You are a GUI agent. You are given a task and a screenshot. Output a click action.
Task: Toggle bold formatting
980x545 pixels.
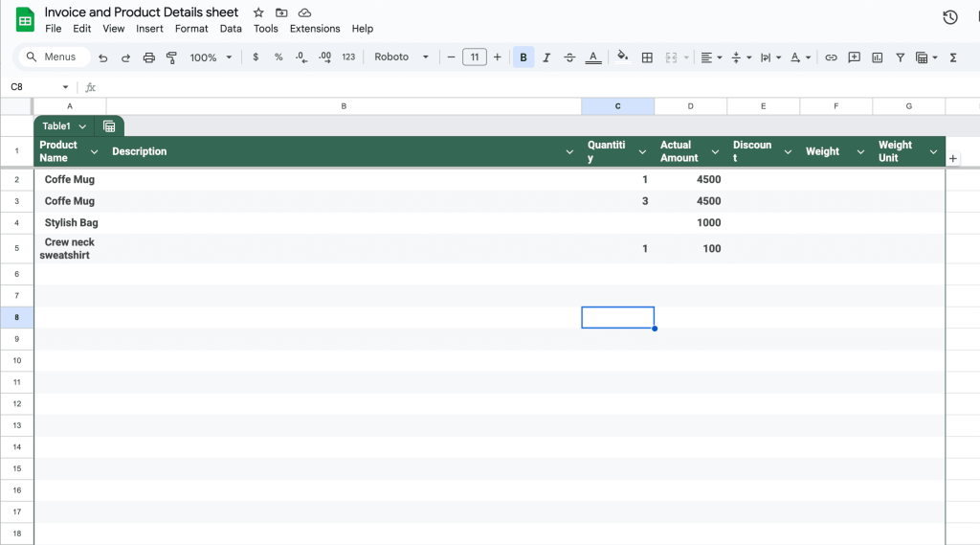523,57
